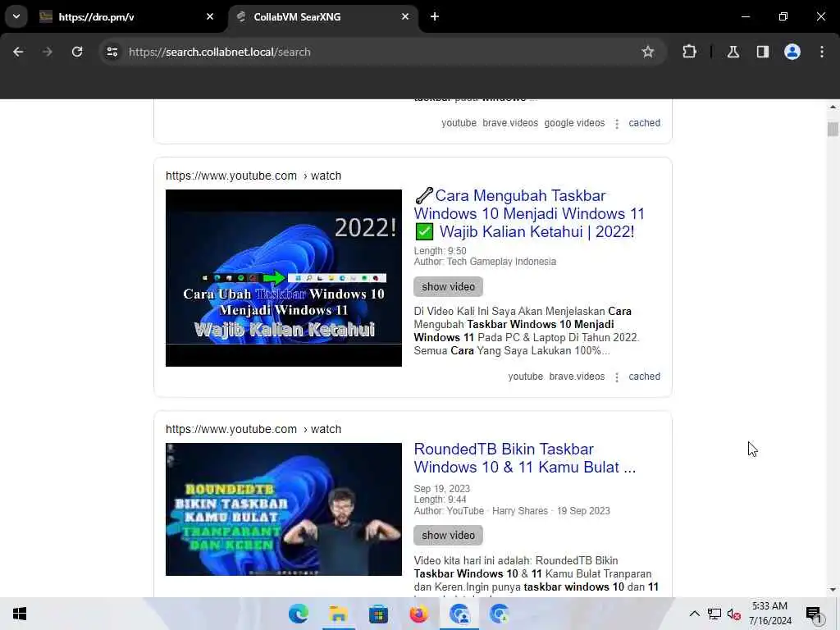
Task: Open RoundedTB Bikin Taskbar result title
Action: (525, 458)
